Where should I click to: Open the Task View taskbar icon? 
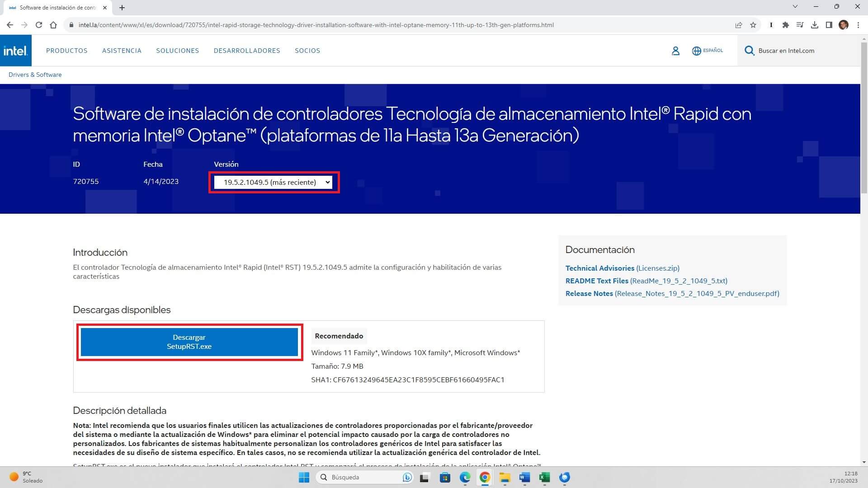click(424, 478)
